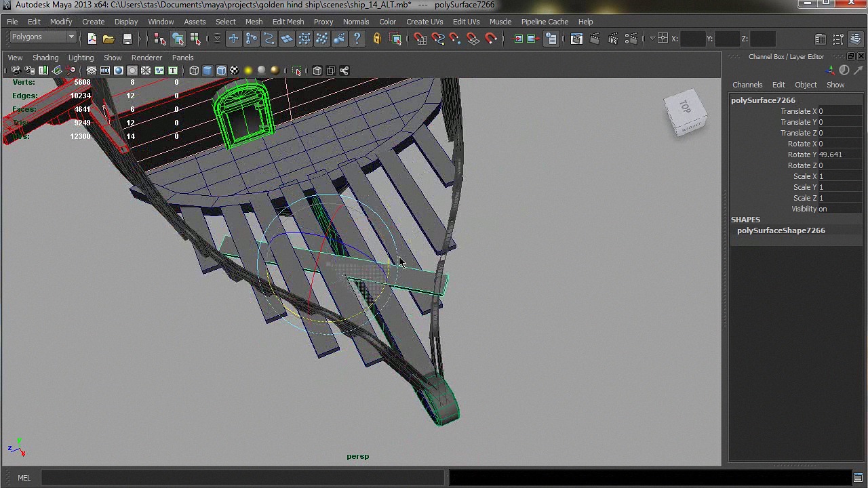The height and width of the screenshot is (488, 868).
Task: Click MEL command language label
Action: [x=24, y=478]
